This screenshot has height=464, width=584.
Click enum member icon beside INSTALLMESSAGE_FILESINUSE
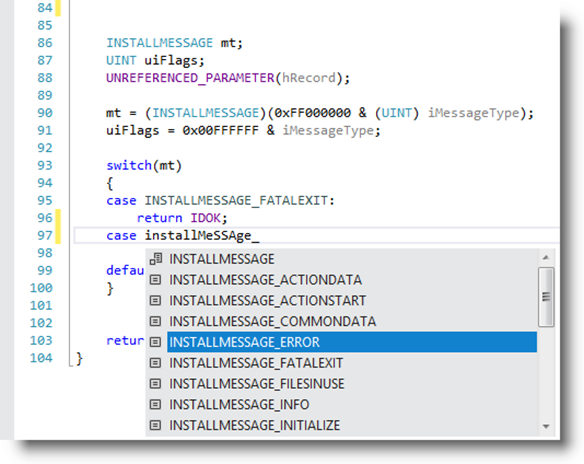[155, 384]
